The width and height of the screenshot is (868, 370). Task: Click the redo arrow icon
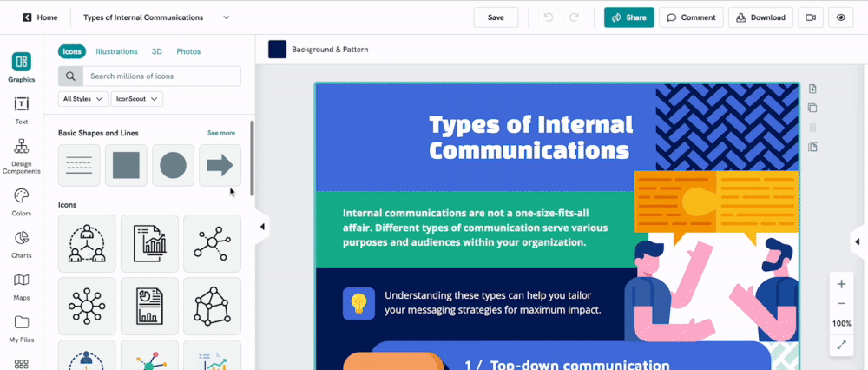[x=574, y=17]
